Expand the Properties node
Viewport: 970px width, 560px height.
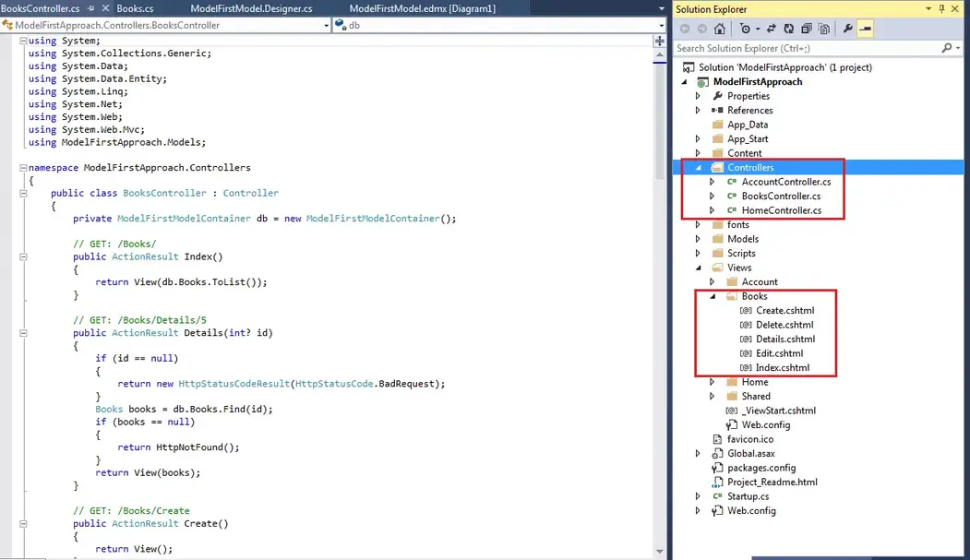pyautogui.click(x=698, y=96)
